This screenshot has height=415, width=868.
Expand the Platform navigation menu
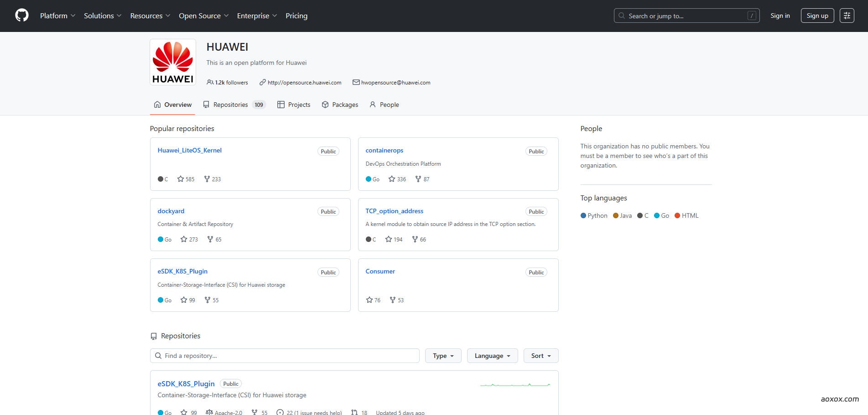point(57,16)
